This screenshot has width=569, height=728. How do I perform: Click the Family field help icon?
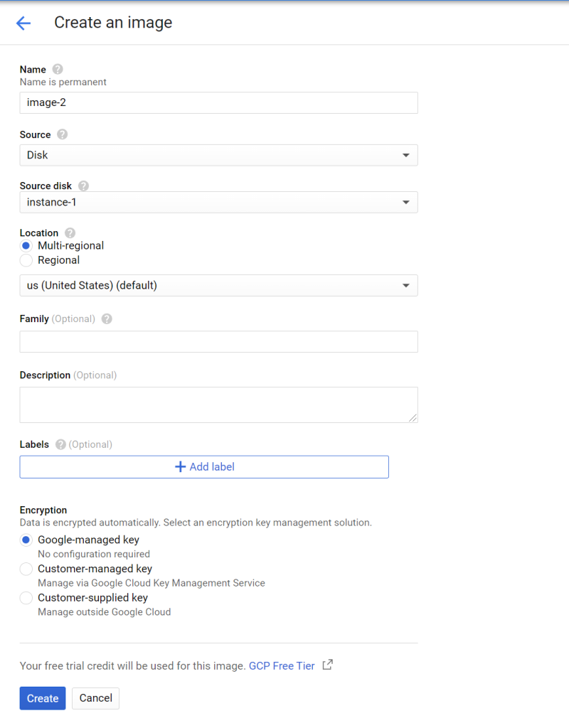107,319
